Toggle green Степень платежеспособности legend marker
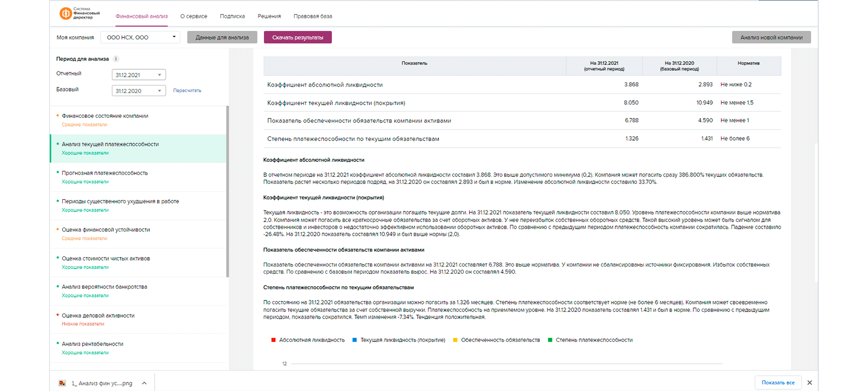 pyautogui.click(x=550, y=340)
